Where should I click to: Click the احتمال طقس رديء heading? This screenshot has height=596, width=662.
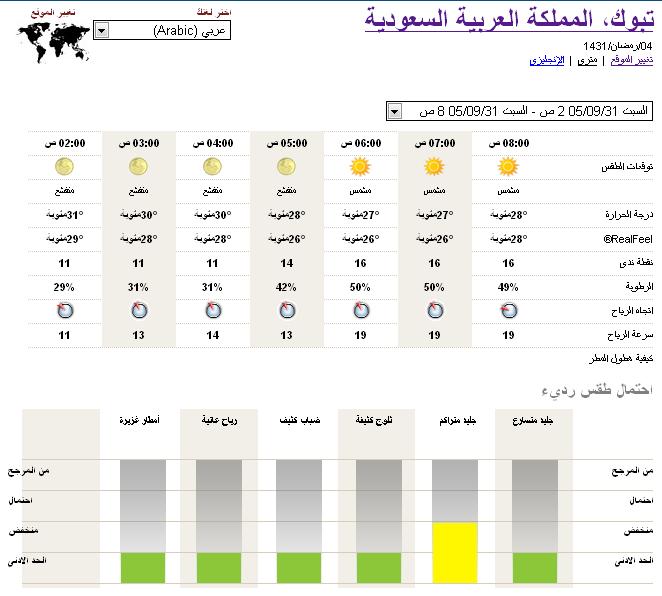[x=597, y=390]
